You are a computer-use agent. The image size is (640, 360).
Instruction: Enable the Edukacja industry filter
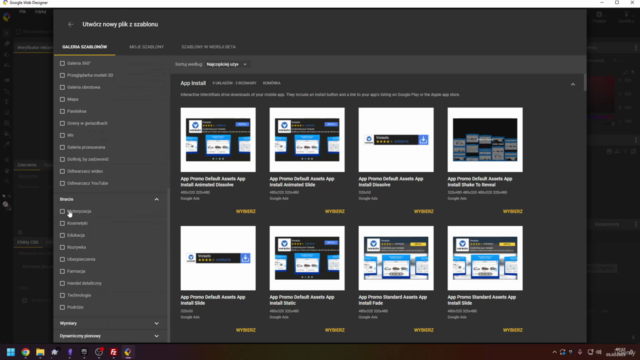(62, 235)
